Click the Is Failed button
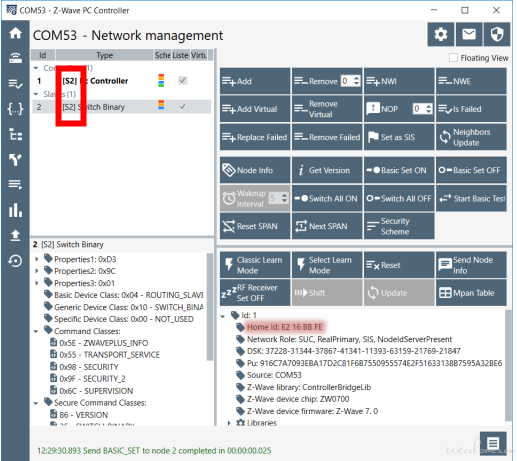The width and height of the screenshot is (517, 461). pyautogui.click(x=471, y=109)
